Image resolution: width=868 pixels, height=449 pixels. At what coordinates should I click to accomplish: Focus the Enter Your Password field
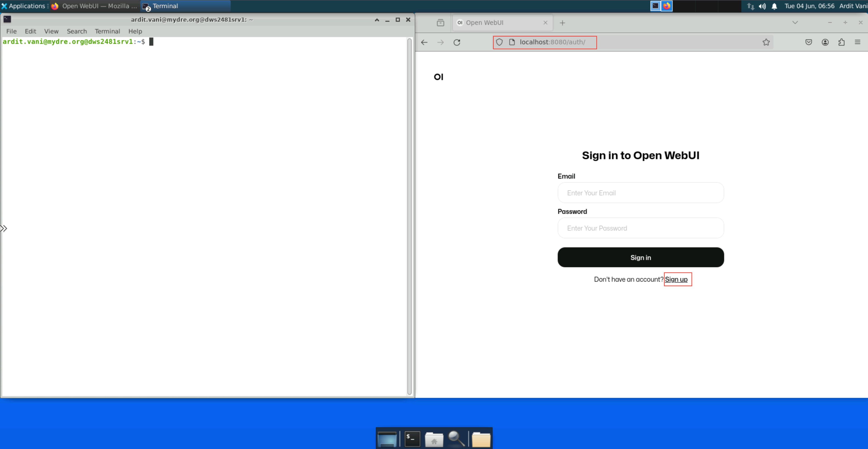[640, 228]
